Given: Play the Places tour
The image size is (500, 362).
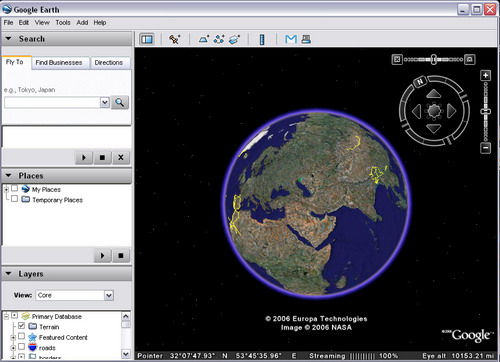Looking at the screenshot, I should (x=102, y=256).
